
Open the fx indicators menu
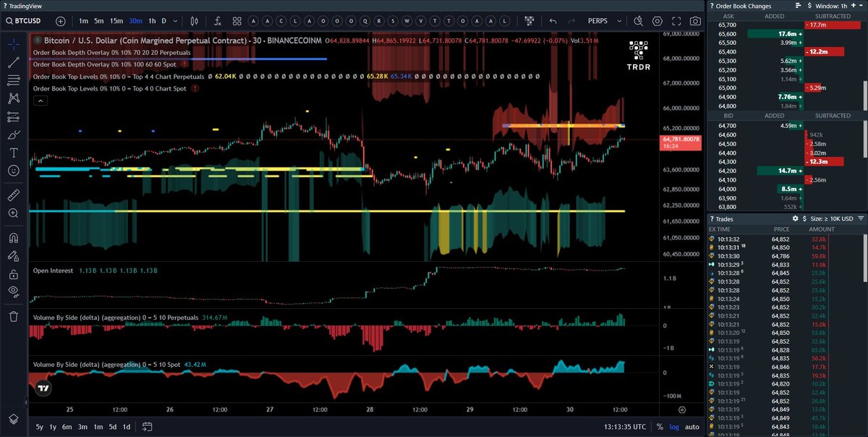pos(218,21)
